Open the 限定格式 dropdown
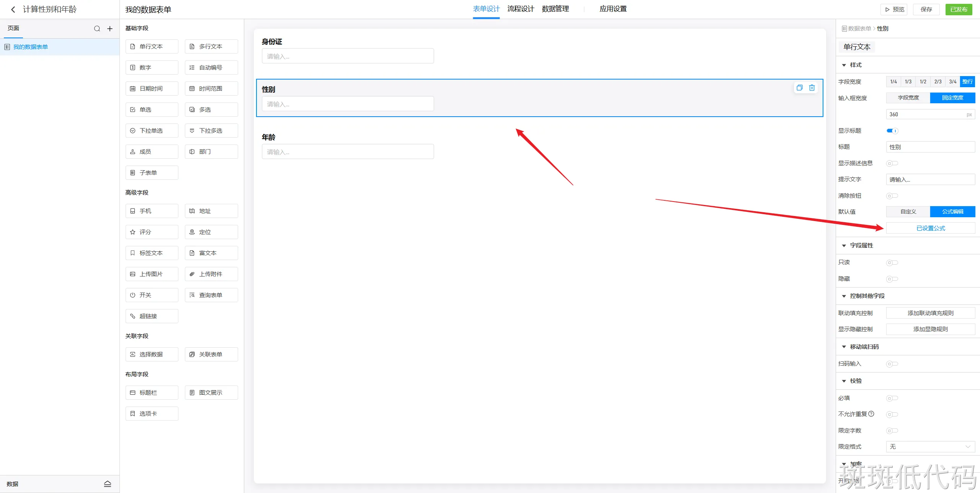980x493 pixels. 930,447
